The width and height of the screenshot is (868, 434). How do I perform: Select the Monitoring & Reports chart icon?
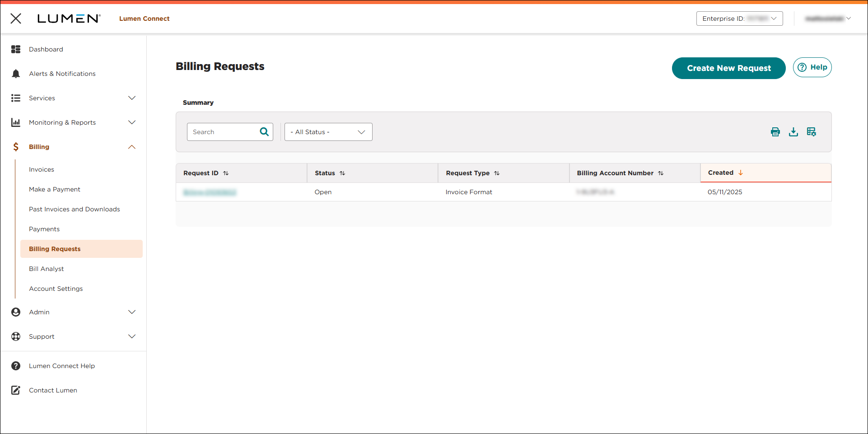(x=16, y=122)
